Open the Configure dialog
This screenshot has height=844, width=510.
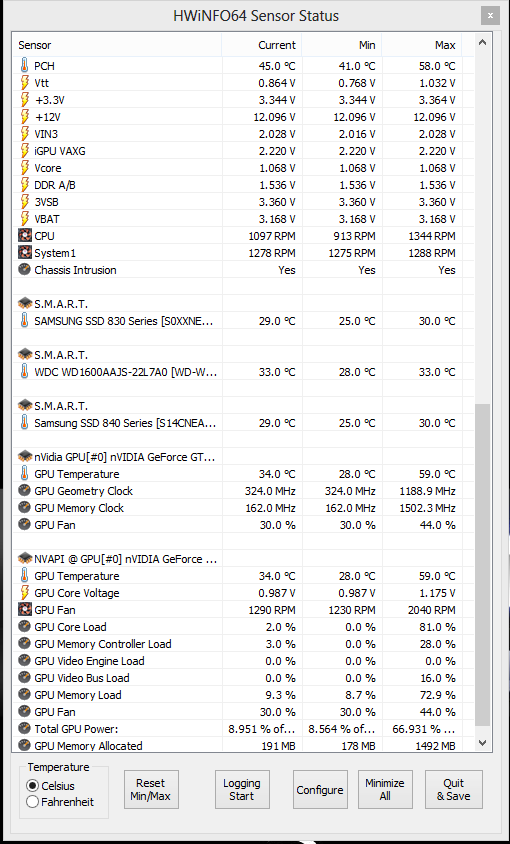pos(320,790)
